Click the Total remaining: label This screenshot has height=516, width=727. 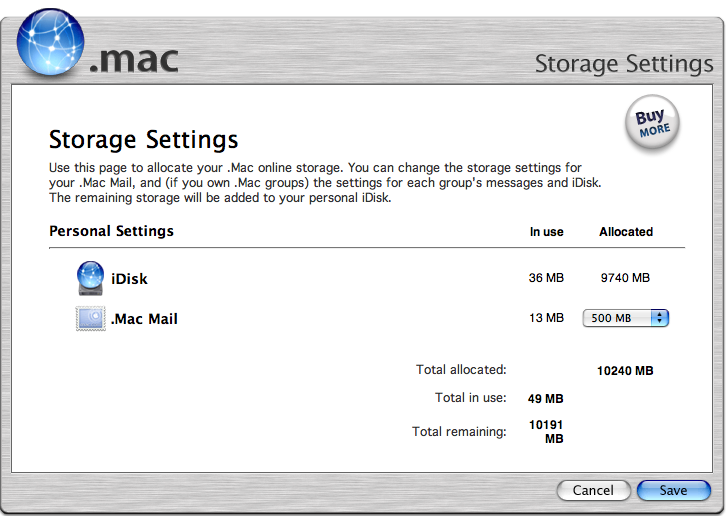point(459,432)
